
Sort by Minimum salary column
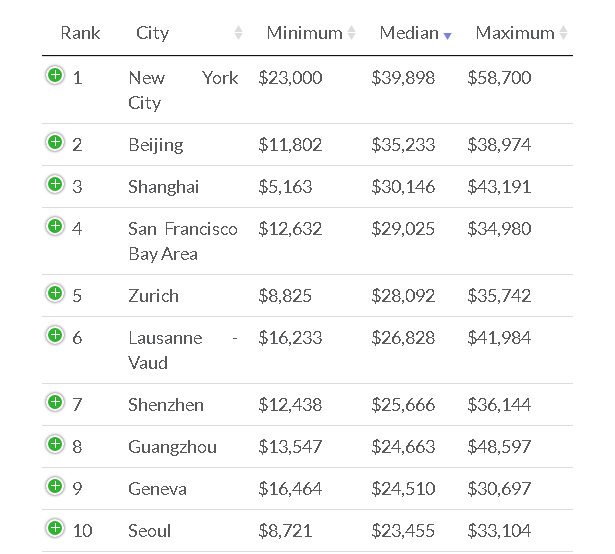[x=304, y=33]
